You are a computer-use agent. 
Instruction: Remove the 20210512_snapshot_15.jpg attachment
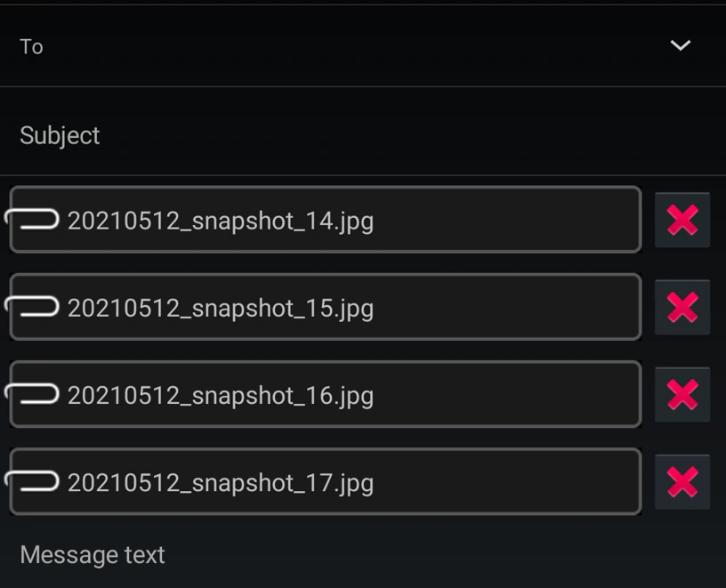pyautogui.click(x=682, y=307)
